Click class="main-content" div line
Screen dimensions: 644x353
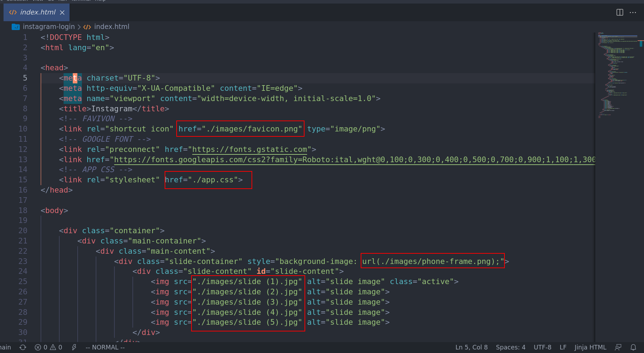click(x=155, y=251)
